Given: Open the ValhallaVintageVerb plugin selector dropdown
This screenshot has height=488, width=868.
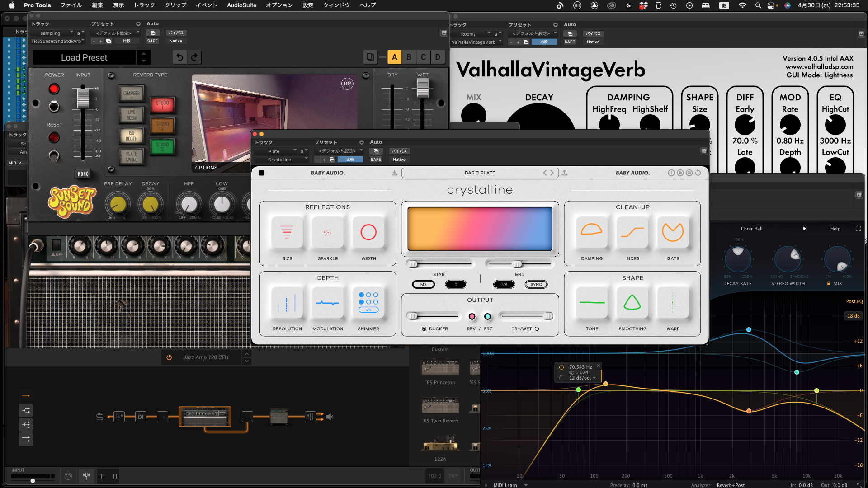Looking at the screenshot, I should [476, 42].
